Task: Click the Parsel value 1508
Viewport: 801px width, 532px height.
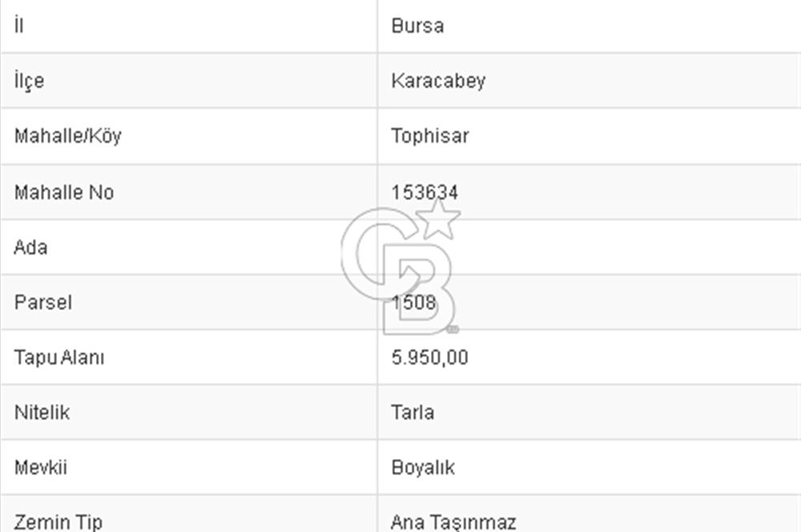Action: click(x=414, y=303)
